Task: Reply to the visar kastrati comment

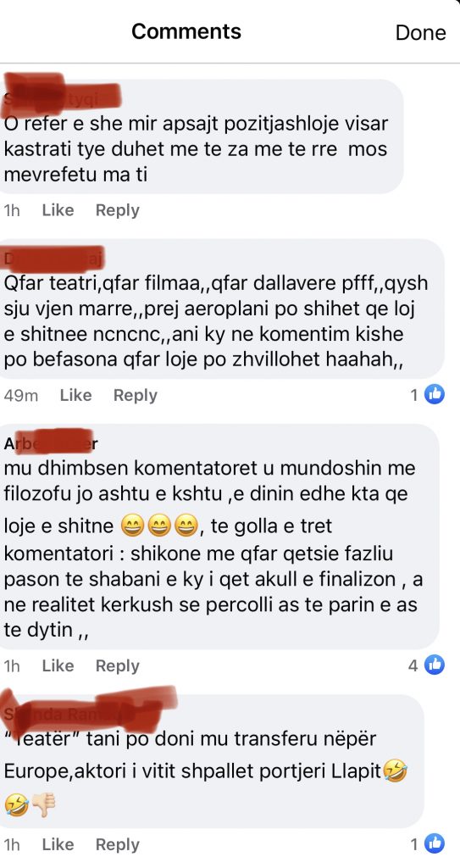Action: (x=118, y=210)
